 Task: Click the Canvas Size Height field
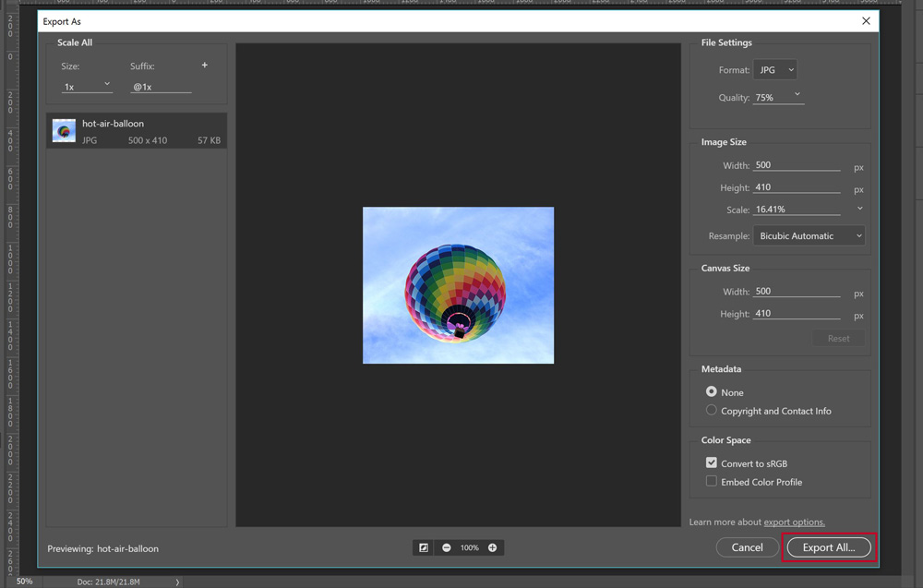(797, 314)
